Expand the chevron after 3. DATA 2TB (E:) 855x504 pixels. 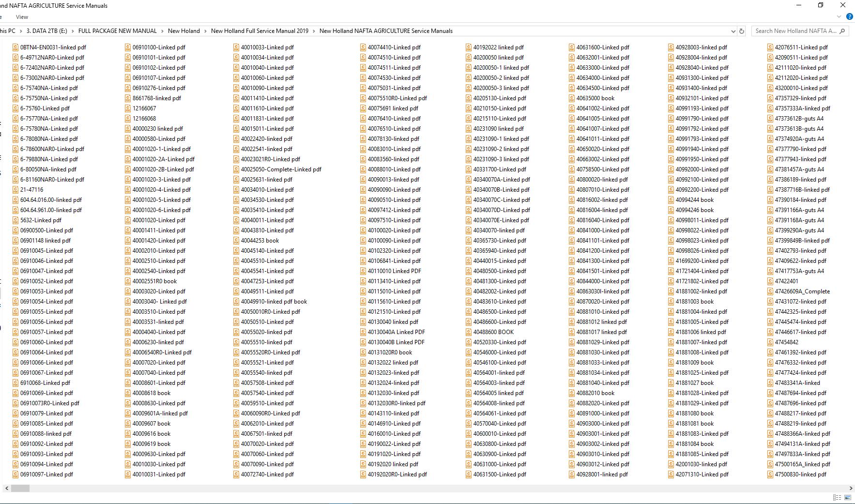[73, 31]
